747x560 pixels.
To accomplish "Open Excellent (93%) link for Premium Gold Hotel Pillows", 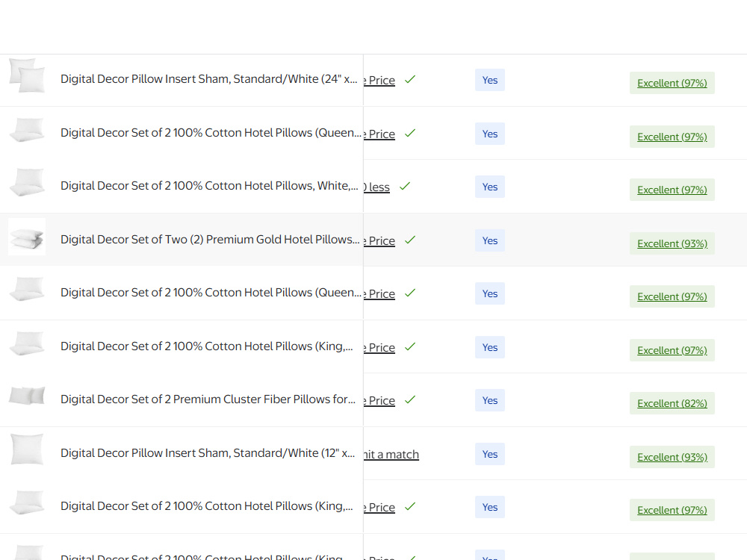I will pyautogui.click(x=672, y=243).
